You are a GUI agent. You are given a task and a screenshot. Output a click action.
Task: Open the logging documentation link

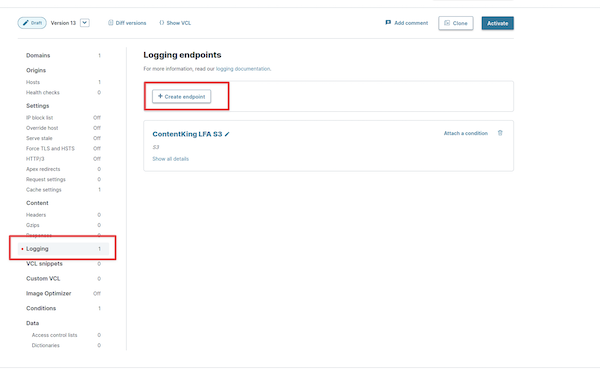coord(243,69)
